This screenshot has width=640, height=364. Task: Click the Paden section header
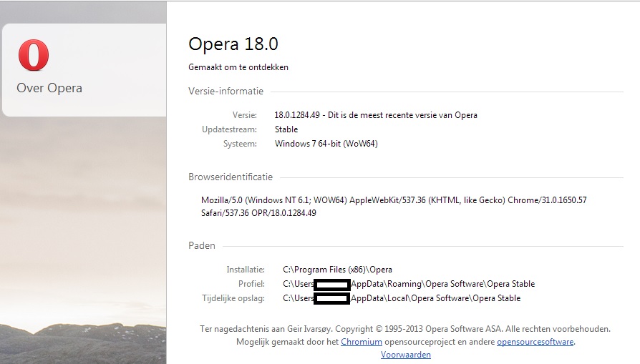202,245
